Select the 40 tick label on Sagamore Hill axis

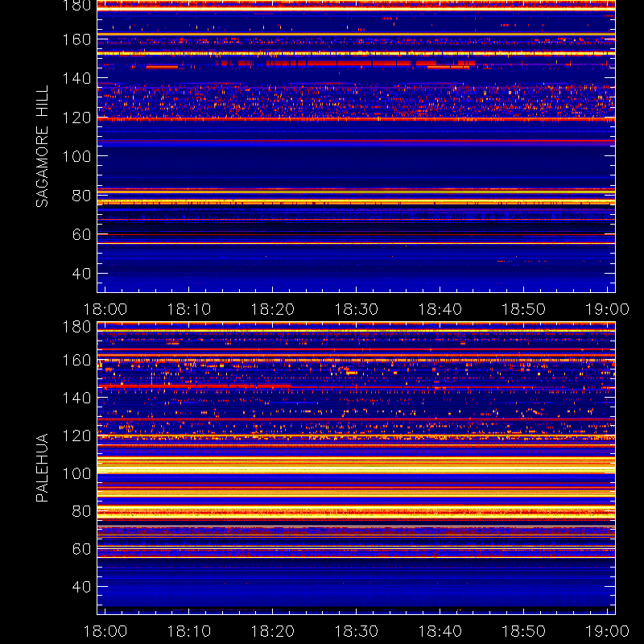81,274
